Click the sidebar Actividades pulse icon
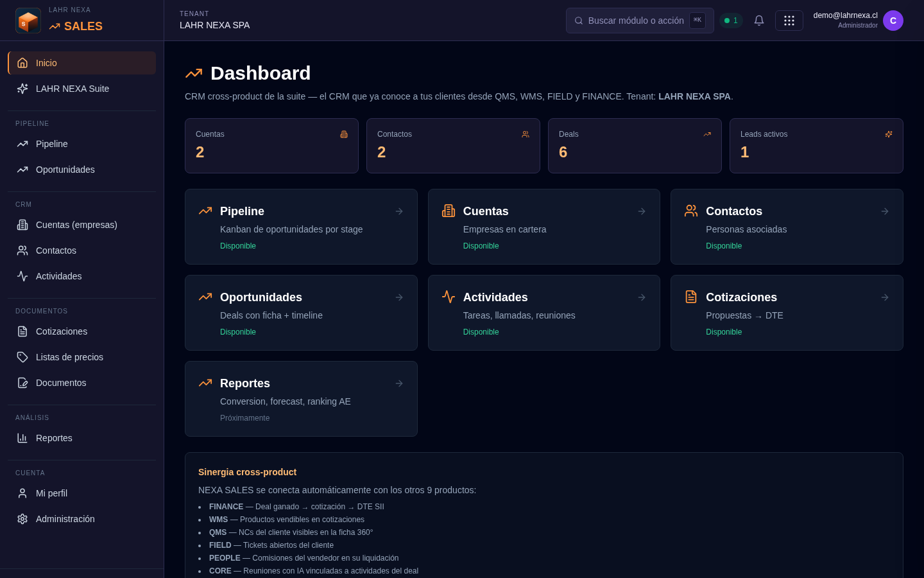The width and height of the screenshot is (924, 578). coord(22,276)
